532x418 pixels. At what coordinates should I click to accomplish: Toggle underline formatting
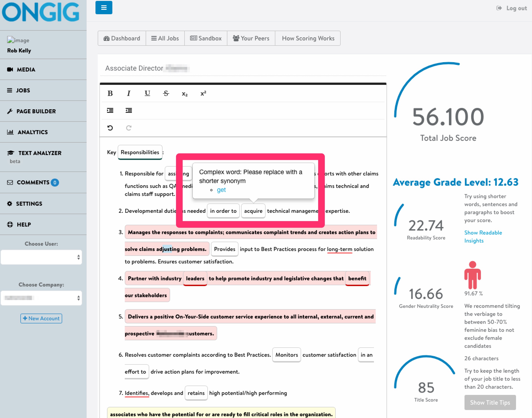[x=147, y=93]
